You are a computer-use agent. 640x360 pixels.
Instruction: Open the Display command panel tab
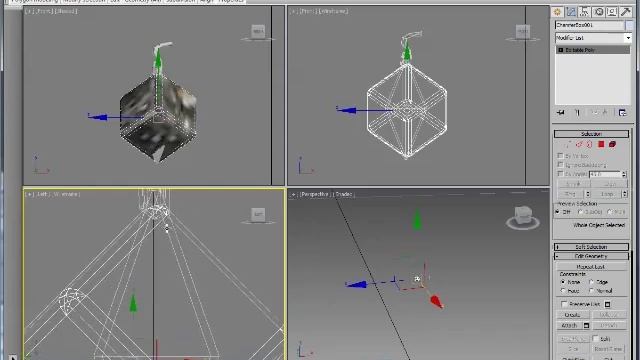612,12
